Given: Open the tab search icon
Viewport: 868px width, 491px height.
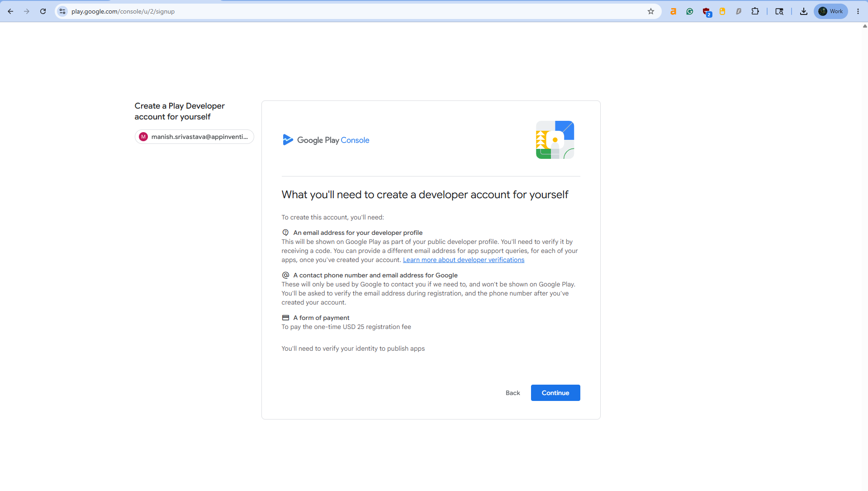Looking at the screenshot, I should pos(779,11).
